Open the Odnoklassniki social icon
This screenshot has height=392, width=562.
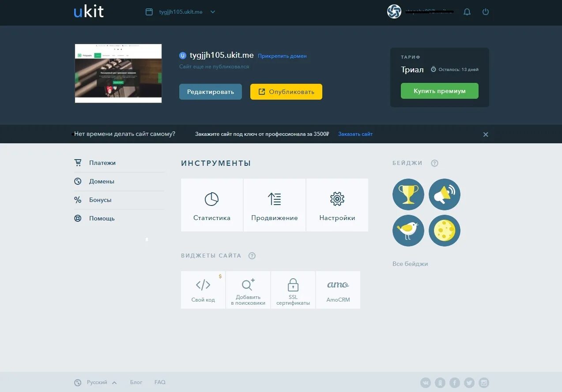click(x=440, y=383)
